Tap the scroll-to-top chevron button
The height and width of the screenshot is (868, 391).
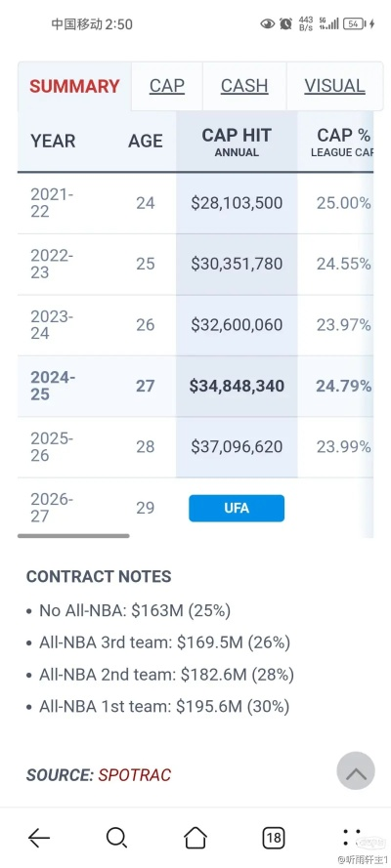(356, 770)
